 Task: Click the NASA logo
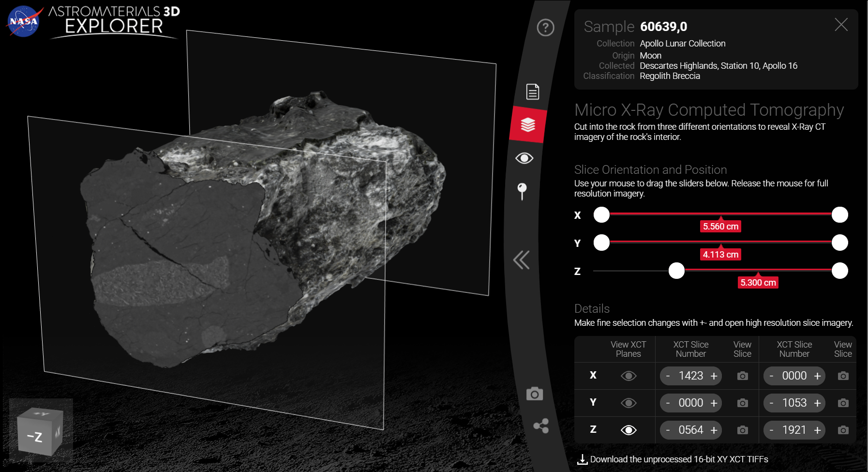tap(23, 21)
